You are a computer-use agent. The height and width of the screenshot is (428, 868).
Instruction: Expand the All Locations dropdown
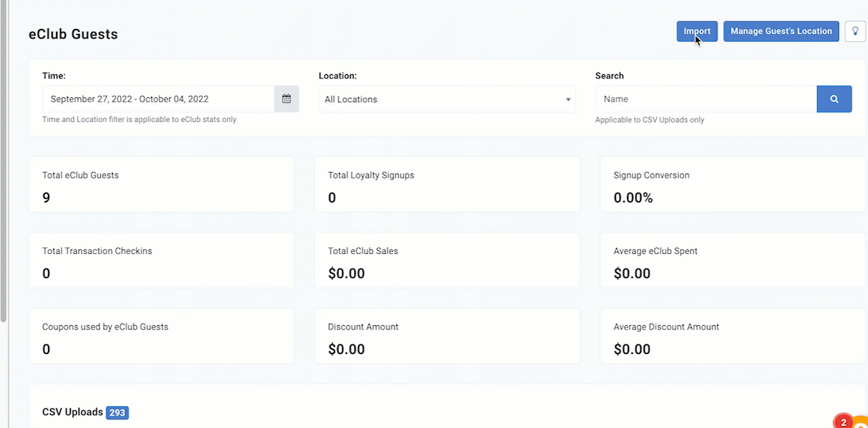click(x=447, y=99)
